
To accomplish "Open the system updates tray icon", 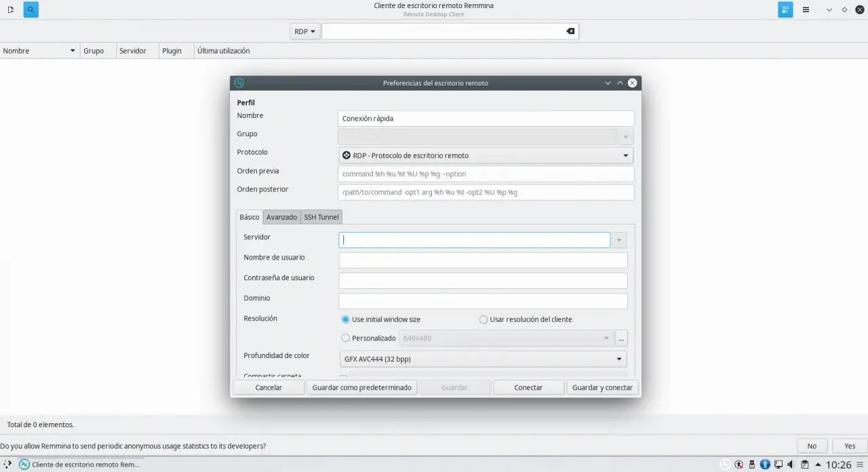I will [x=739, y=465].
